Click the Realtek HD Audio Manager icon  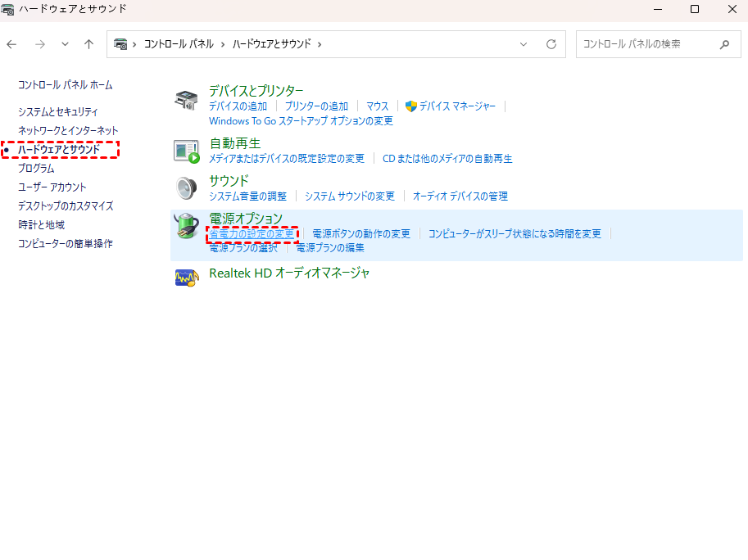click(x=187, y=278)
